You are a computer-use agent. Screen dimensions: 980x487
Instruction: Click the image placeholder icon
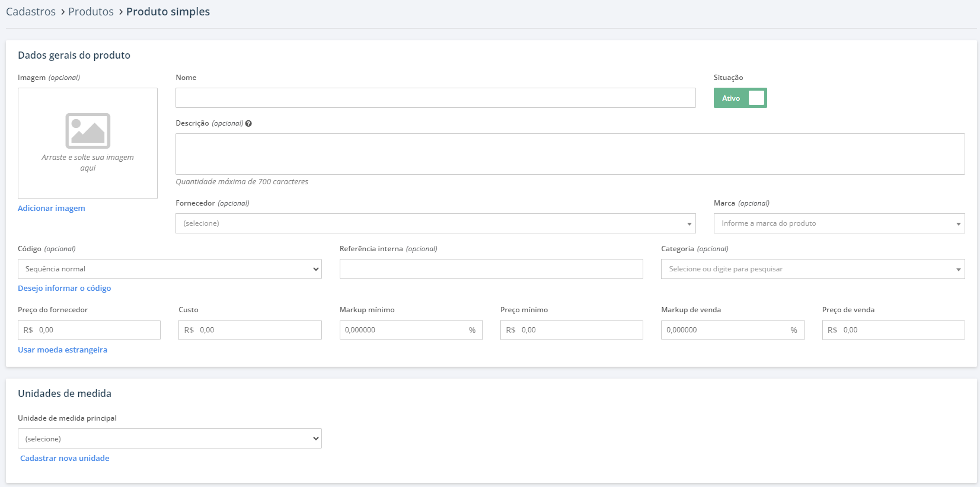pyautogui.click(x=88, y=130)
